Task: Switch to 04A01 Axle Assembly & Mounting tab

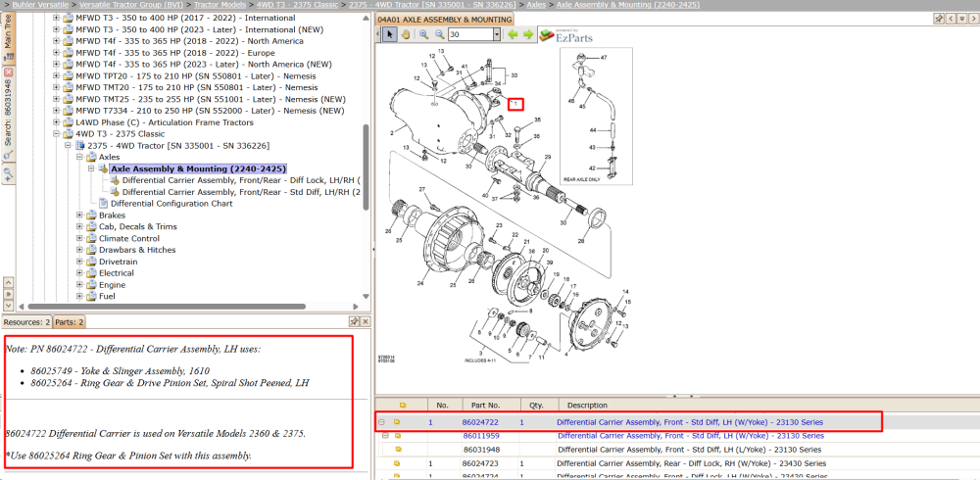Action: [444, 20]
